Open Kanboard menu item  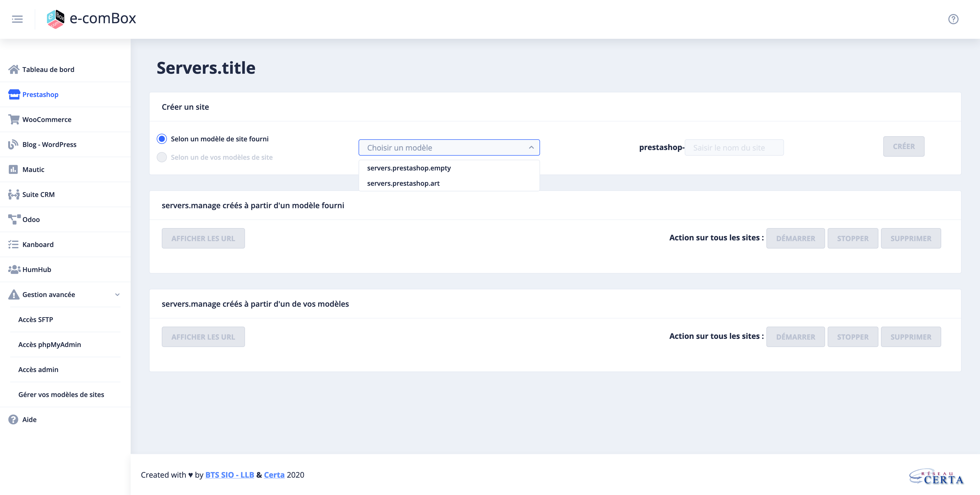[x=65, y=244]
